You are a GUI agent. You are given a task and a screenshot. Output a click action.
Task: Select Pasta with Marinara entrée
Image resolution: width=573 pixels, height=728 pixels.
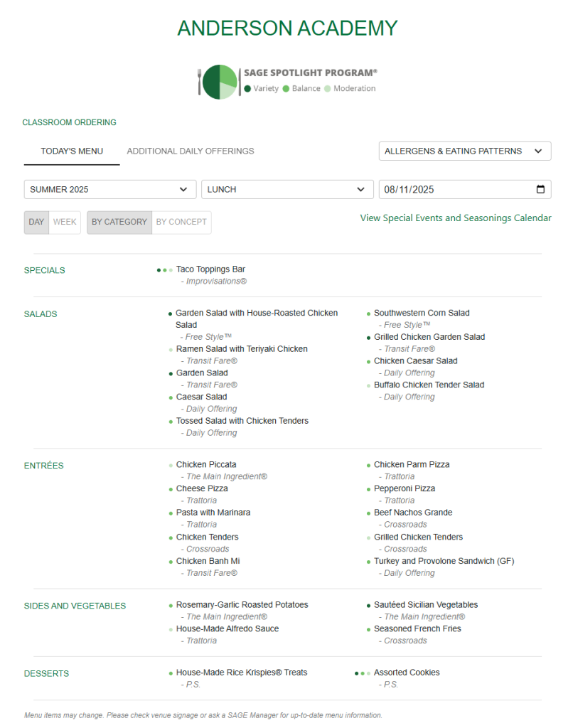[213, 513]
